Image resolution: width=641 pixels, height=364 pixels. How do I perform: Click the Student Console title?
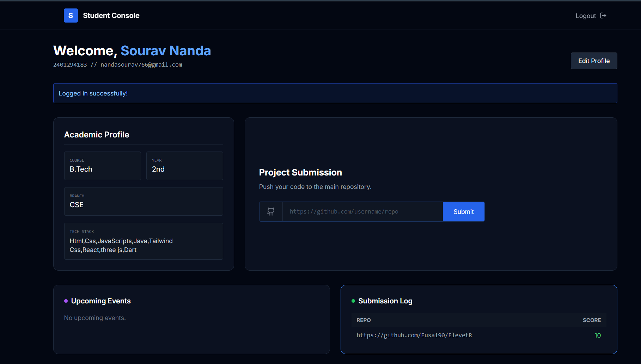tap(111, 16)
